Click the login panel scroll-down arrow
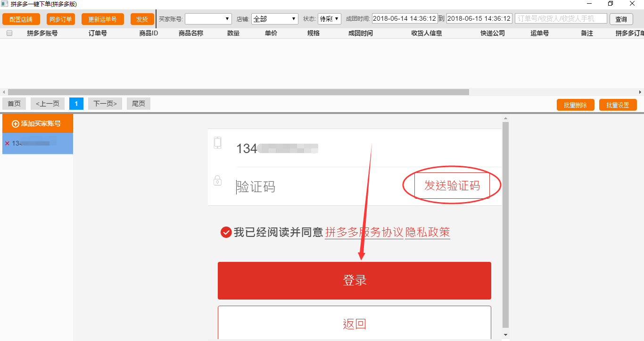This screenshot has width=644, height=341. (506, 335)
